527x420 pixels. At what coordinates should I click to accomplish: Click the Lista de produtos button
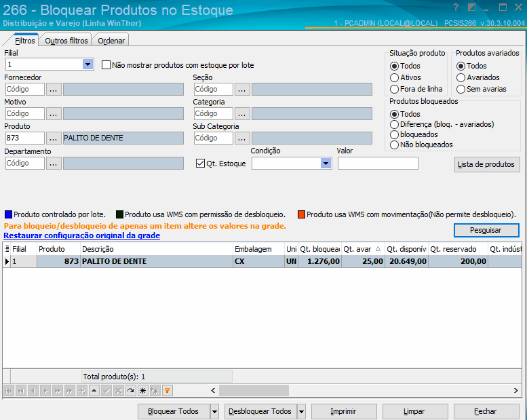[487, 164]
